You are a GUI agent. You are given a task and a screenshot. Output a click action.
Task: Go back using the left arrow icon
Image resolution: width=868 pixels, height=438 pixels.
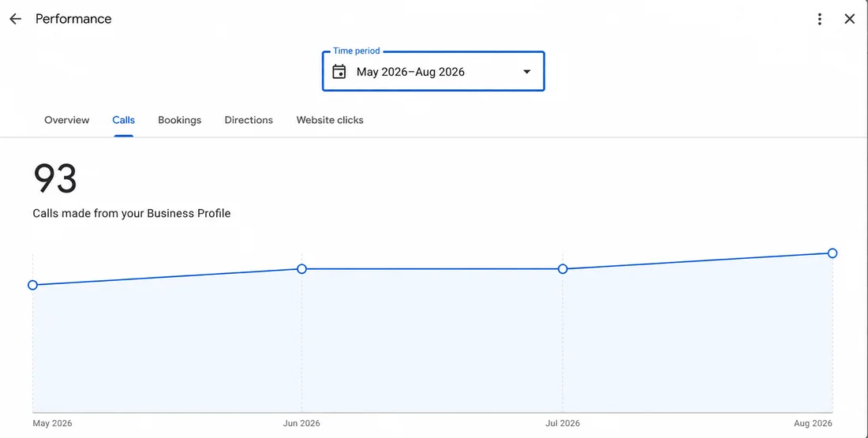15,19
